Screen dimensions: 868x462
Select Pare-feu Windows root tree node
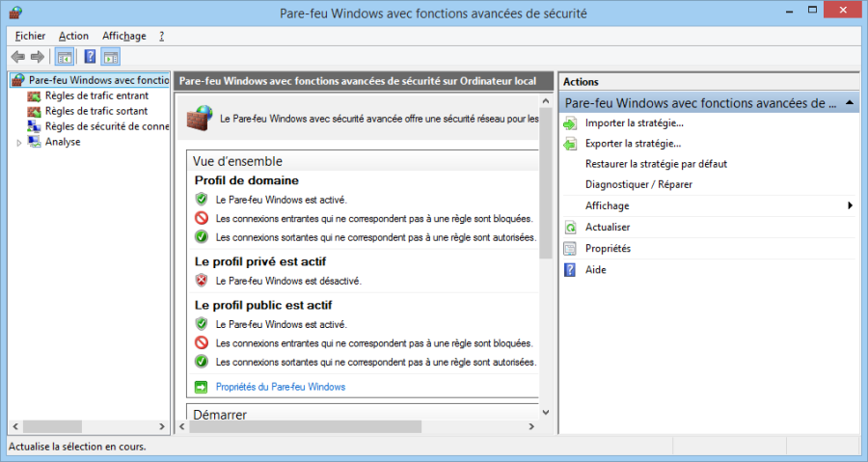tap(98, 80)
